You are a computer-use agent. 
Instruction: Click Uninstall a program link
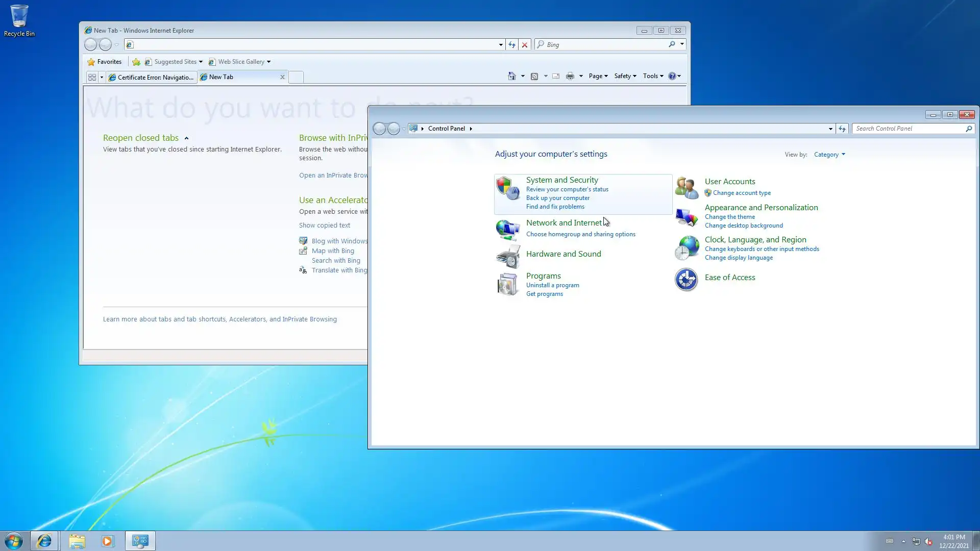(552, 285)
